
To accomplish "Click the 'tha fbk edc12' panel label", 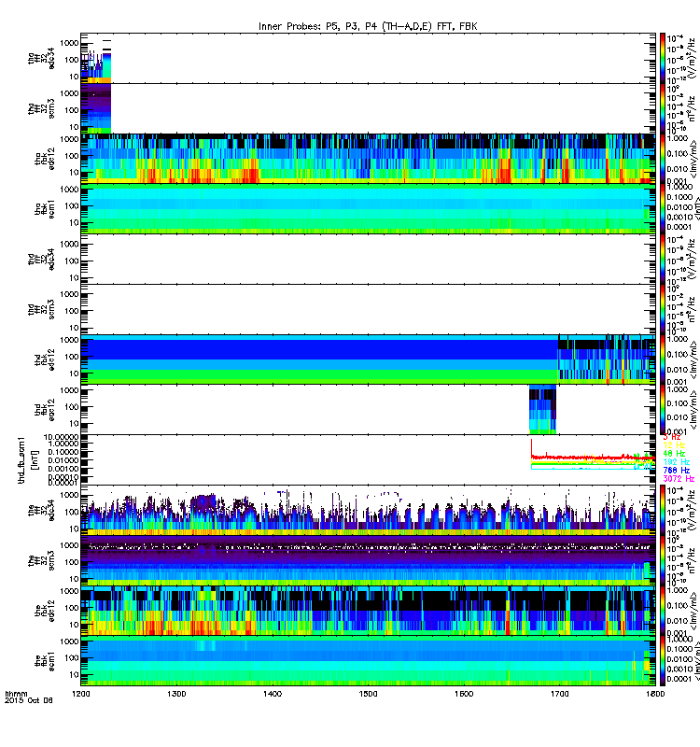I will tap(44, 159).
